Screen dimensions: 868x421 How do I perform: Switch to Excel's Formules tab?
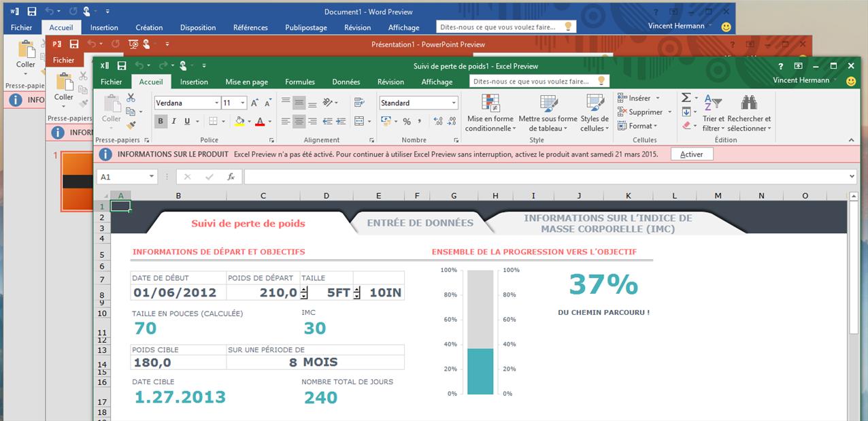pos(300,82)
